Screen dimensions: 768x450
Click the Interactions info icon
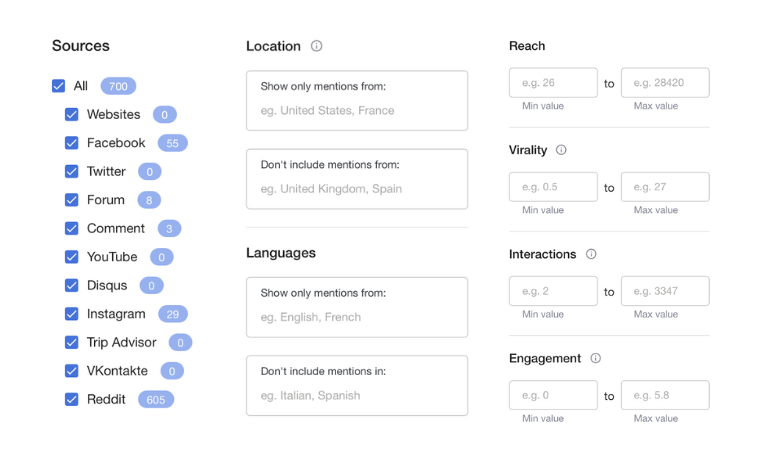pyautogui.click(x=591, y=254)
